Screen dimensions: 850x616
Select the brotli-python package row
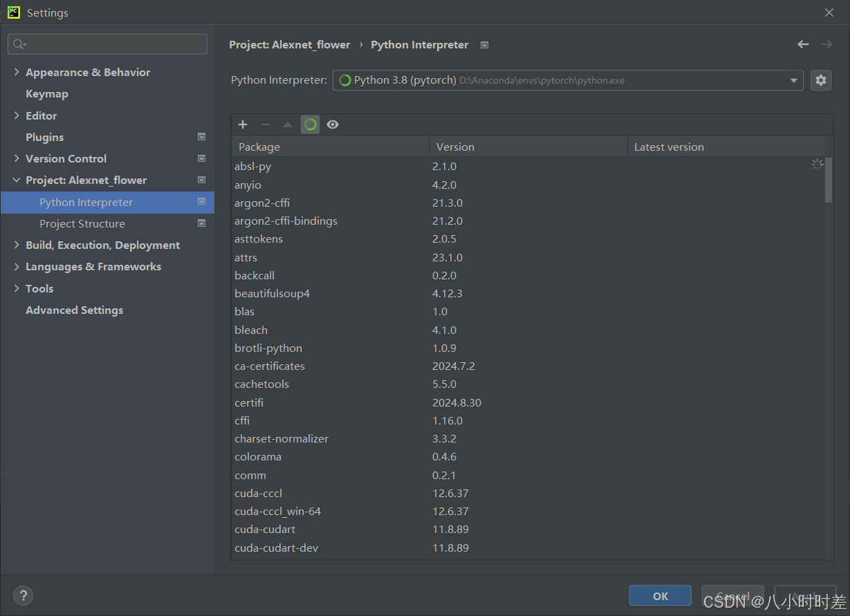coord(528,348)
